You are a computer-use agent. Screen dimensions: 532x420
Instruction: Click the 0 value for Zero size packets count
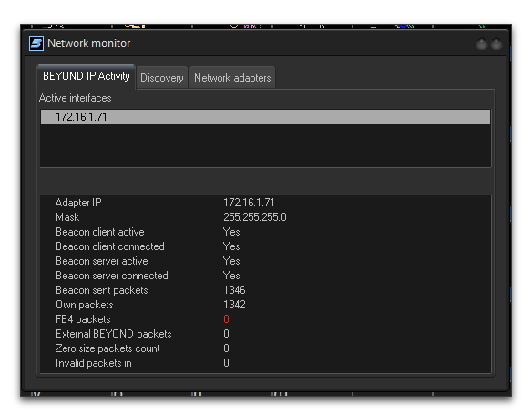tap(226, 348)
